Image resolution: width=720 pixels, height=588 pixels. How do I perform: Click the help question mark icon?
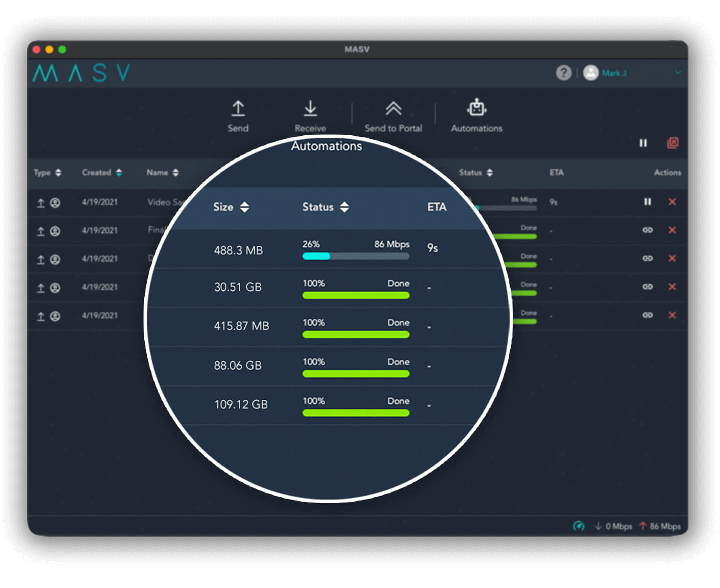tap(563, 73)
